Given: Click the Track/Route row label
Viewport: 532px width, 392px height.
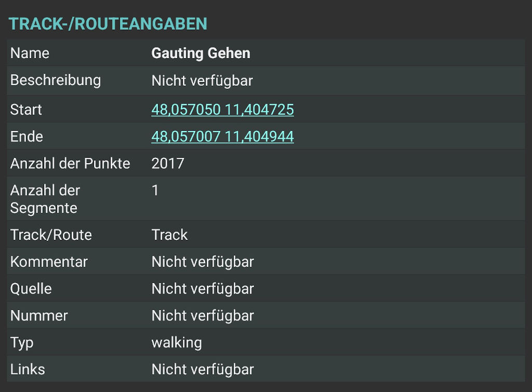Looking at the screenshot, I should 51,235.
